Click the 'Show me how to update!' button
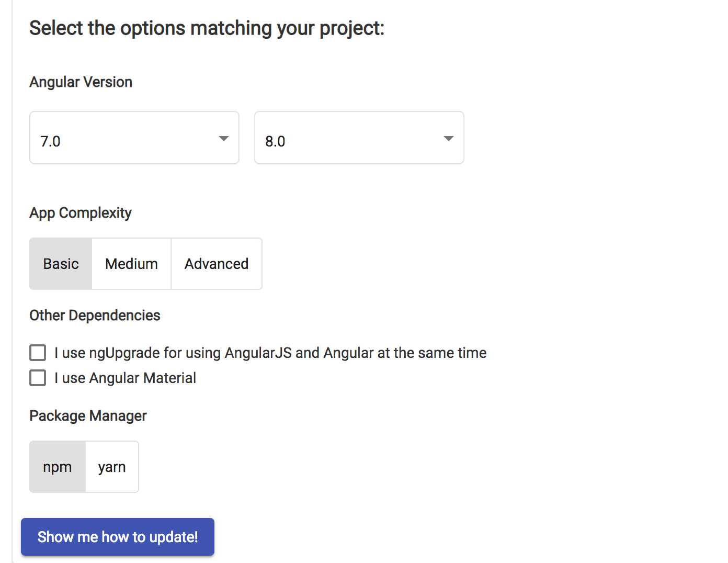Viewport: 728px width, 563px height. click(x=117, y=536)
